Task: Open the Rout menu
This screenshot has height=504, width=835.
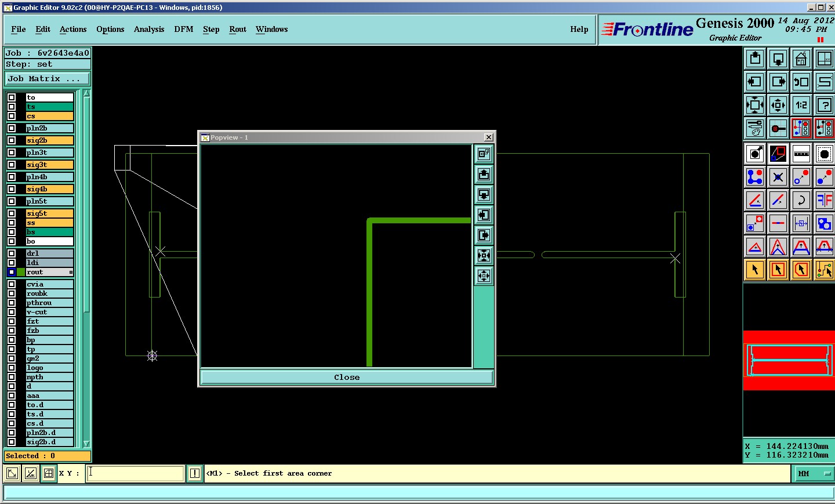Action: click(238, 29)
